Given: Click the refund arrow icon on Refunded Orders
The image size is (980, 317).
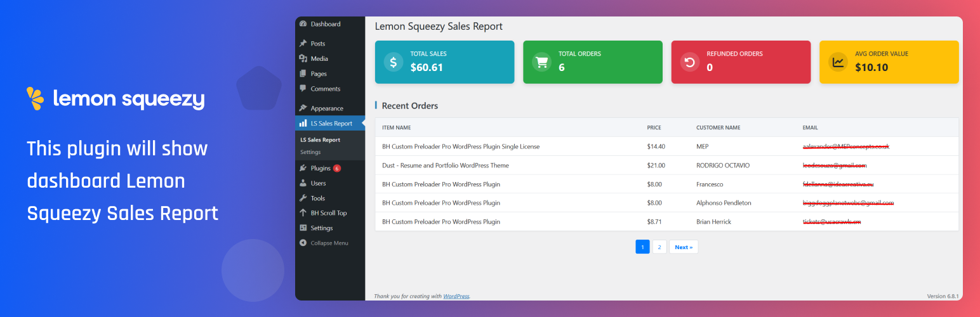Looking at the screenshot, I should pyautogui.click(x=689, y=62).
